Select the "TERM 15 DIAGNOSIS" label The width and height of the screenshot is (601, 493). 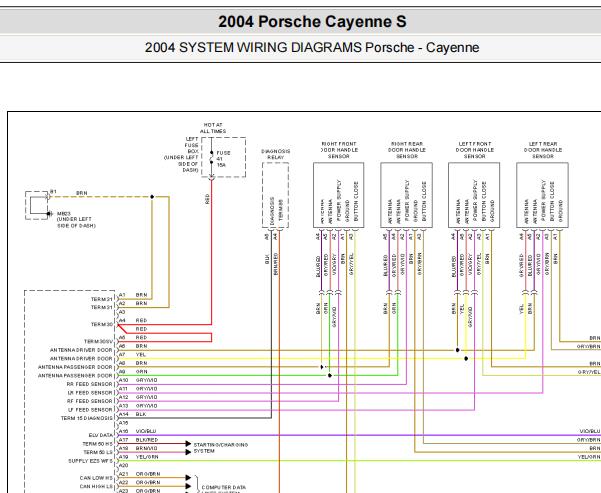[87, 418]
